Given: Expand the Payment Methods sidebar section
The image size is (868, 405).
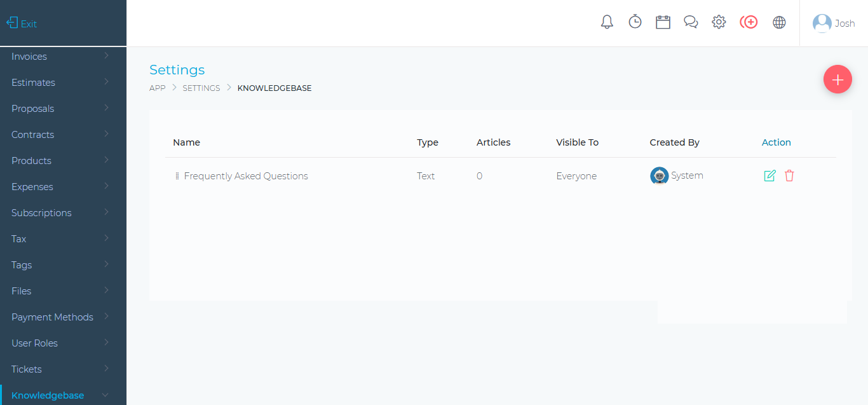Looking at the screenshot, I should (x=60, y=317).
